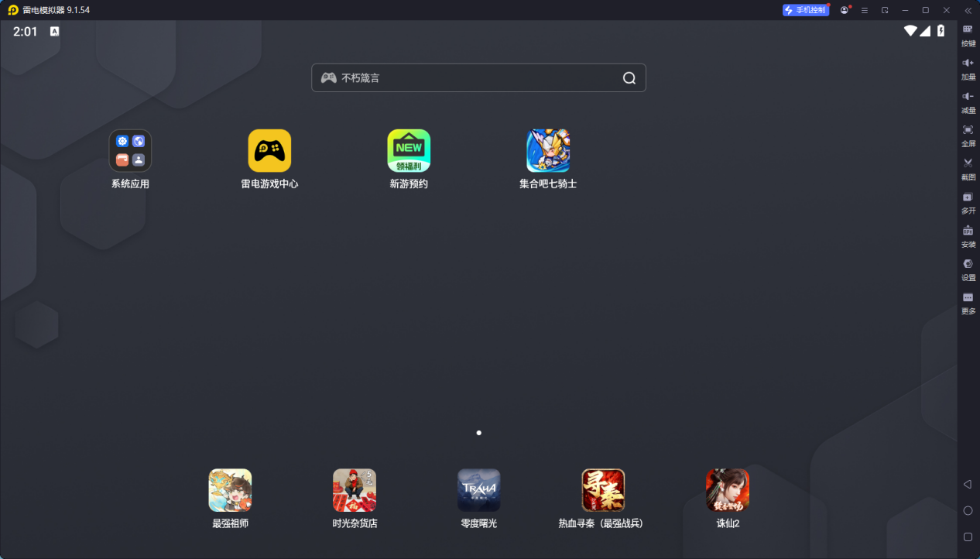The image size is (980, 559).
Task: Open 多开 multi-instance manager
Action: click(x=968, y=202)
